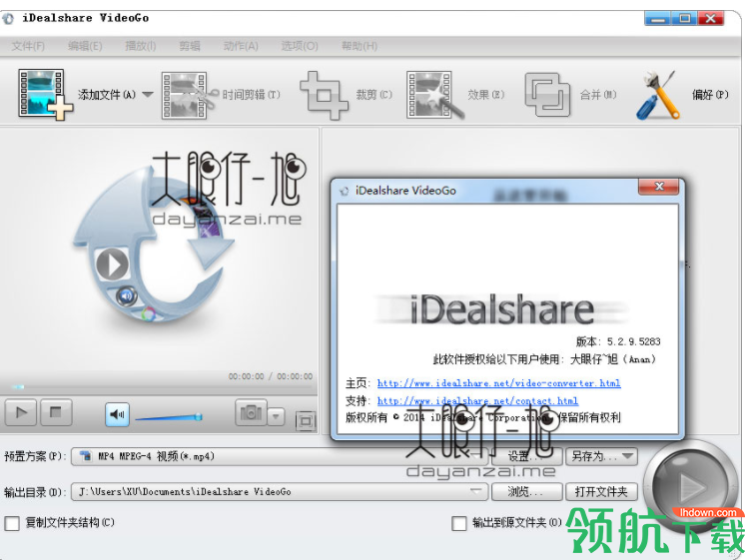
Task: Expand the Add File dropdown arrow
Action: click(x=147, y=94)
